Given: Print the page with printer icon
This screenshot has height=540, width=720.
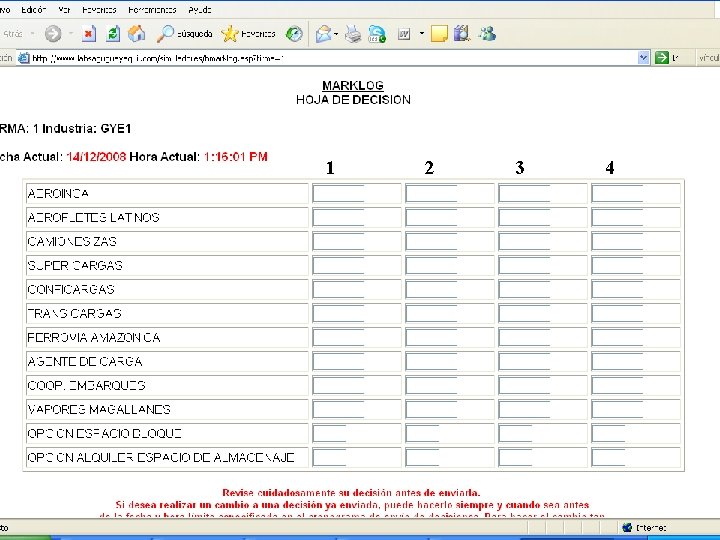Looking at the screenshot, I should pos(353,34).
